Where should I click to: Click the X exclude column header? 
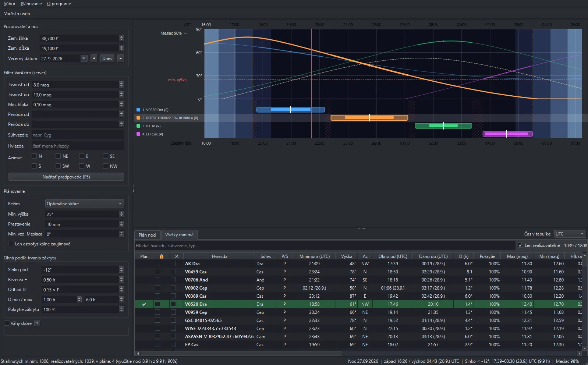click(177, 256)
